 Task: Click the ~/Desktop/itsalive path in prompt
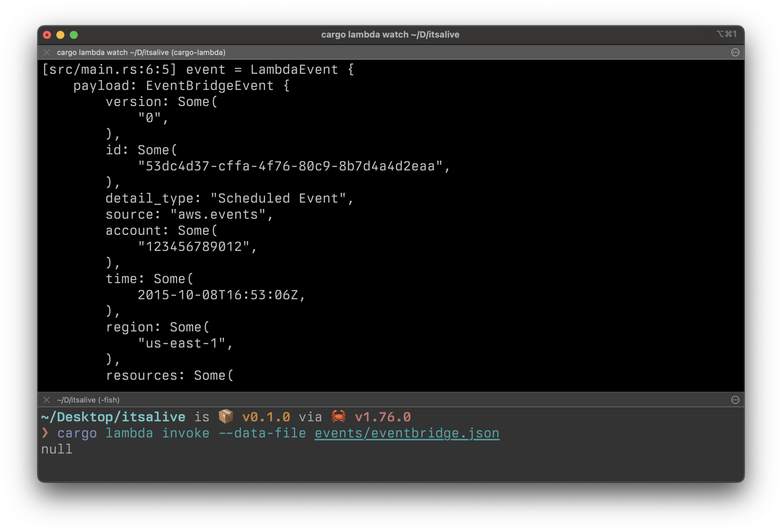point(113,417)
